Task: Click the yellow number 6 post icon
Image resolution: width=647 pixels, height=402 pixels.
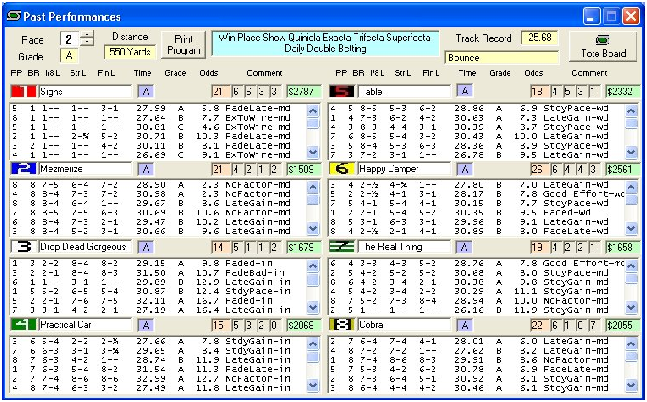Action: tap(342, 168)
